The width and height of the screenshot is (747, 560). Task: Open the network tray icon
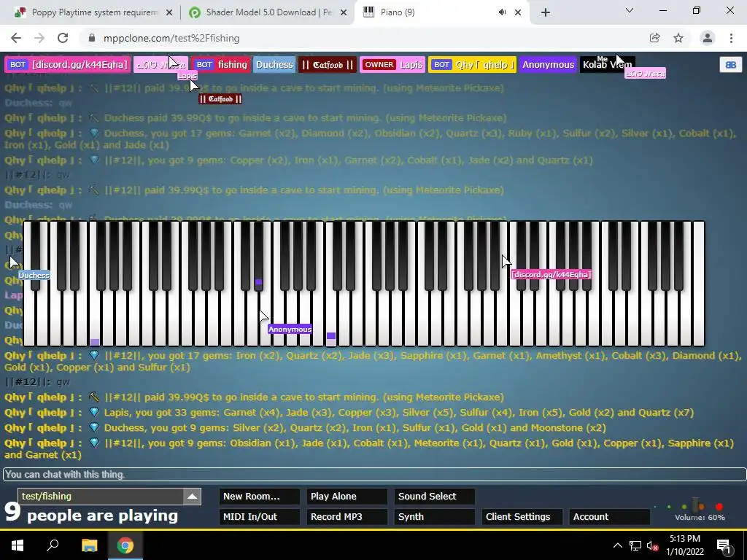[635, 545]
